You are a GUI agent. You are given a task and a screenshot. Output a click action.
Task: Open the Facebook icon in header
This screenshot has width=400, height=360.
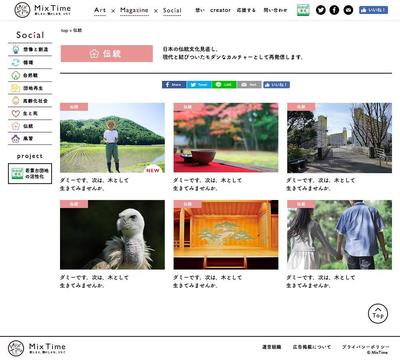[x=334, y=10]
